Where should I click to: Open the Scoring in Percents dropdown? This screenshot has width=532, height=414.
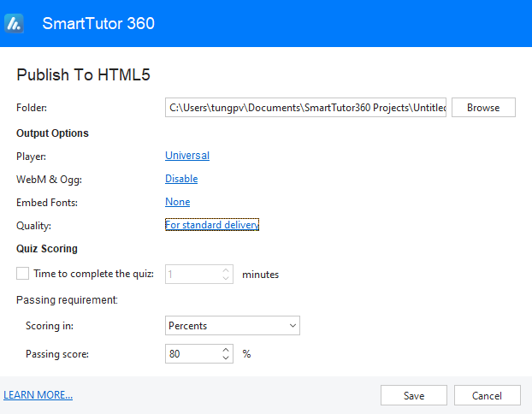coord(233,325)
